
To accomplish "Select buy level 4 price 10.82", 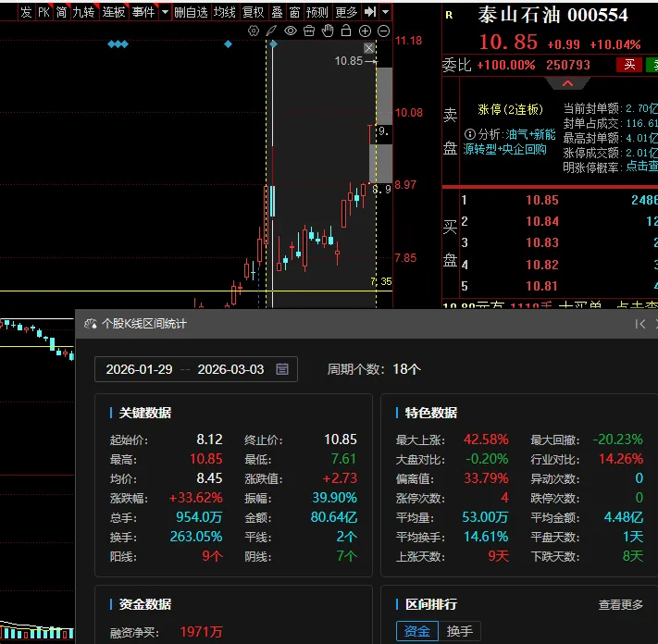I will tap(542, 265).
